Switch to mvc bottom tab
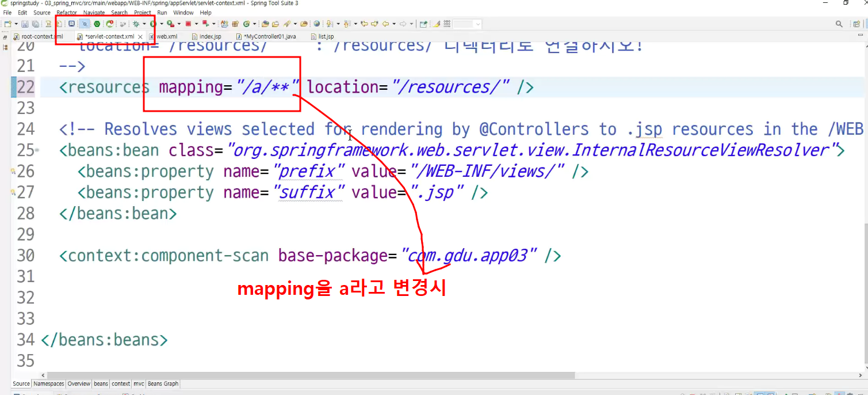The image size is (868, 395). click(x=139, y=383)
